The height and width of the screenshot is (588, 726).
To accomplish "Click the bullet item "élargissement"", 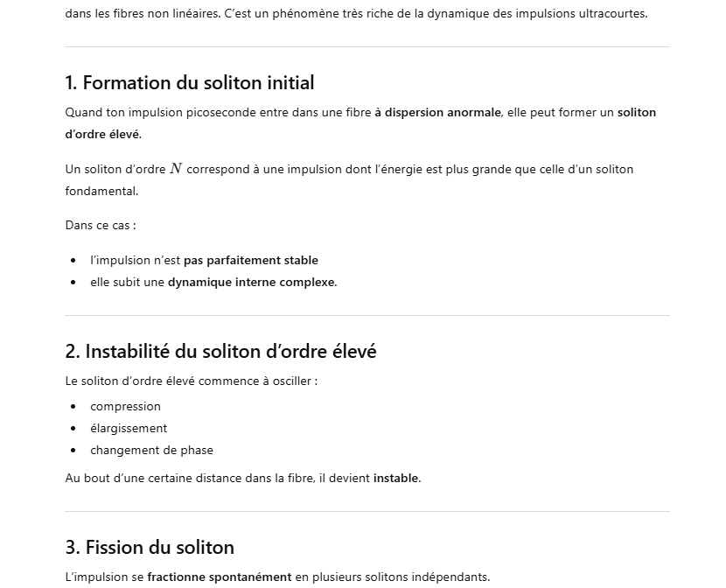I will pos(129,428).
